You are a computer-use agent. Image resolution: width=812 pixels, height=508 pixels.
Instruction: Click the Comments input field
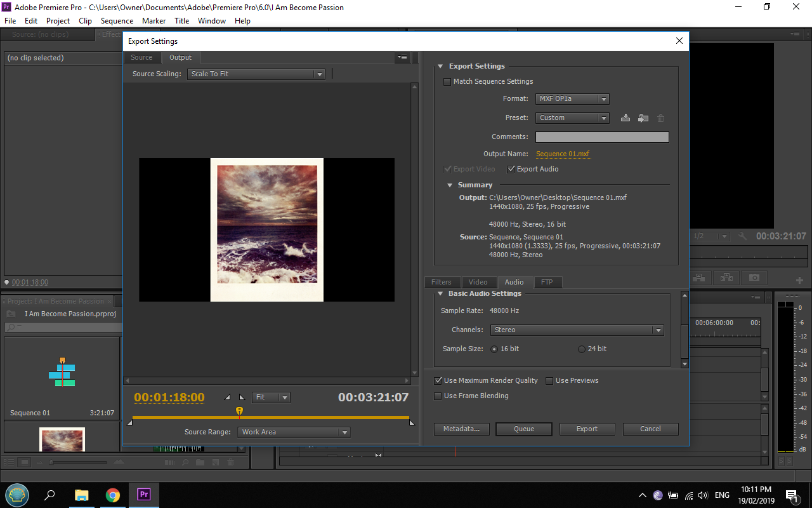tap(602, 137)
